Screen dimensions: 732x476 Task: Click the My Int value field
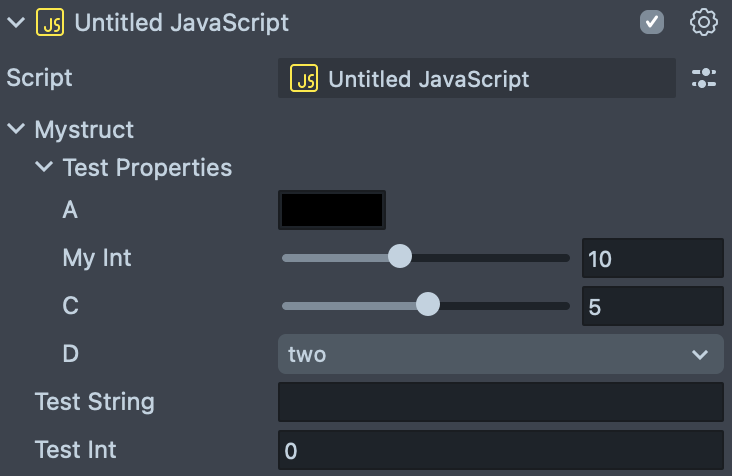click(x=652, y=258)
